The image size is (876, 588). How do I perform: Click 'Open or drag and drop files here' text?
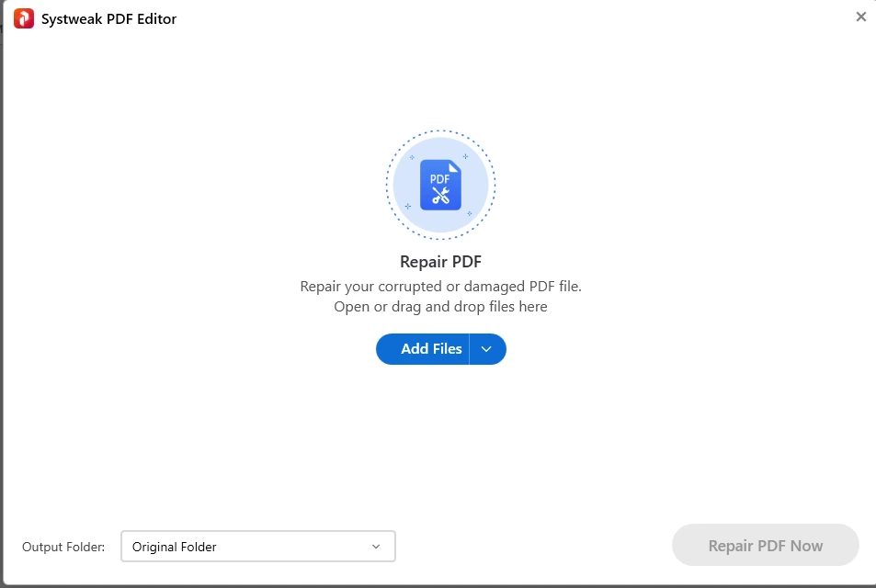[441, 307]
